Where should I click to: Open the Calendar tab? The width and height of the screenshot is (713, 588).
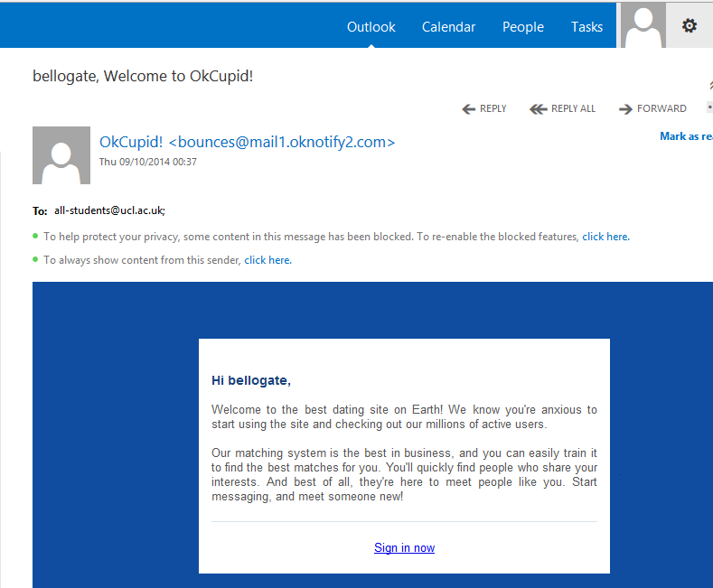click(448, 27)
